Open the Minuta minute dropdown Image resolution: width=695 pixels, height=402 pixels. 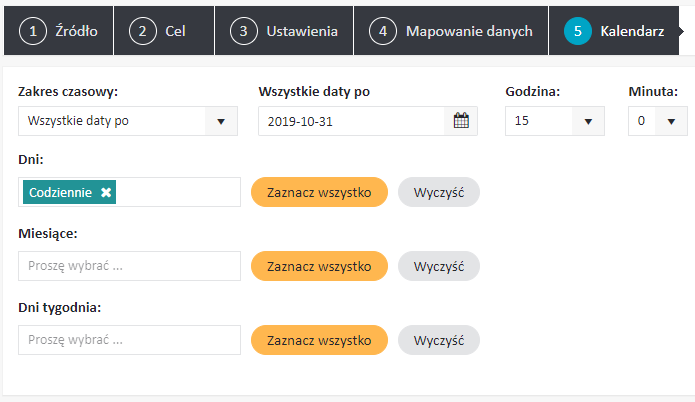click(658, 121)
